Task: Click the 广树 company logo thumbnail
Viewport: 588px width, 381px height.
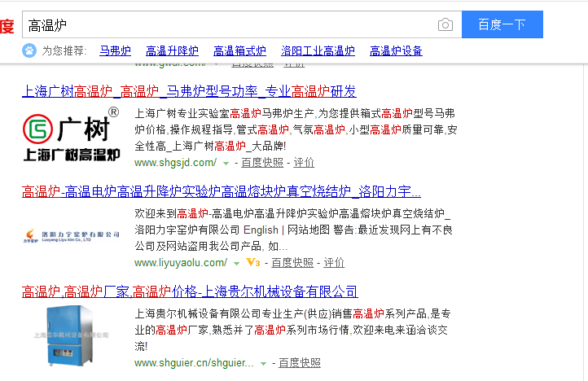Action: (x=71, y=134)
